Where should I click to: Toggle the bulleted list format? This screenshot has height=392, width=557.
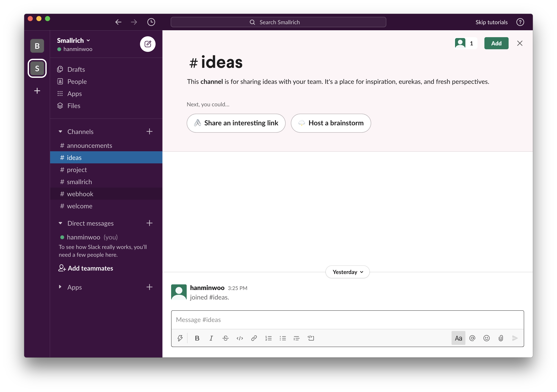pyautogui.click(x=283, y=338)
